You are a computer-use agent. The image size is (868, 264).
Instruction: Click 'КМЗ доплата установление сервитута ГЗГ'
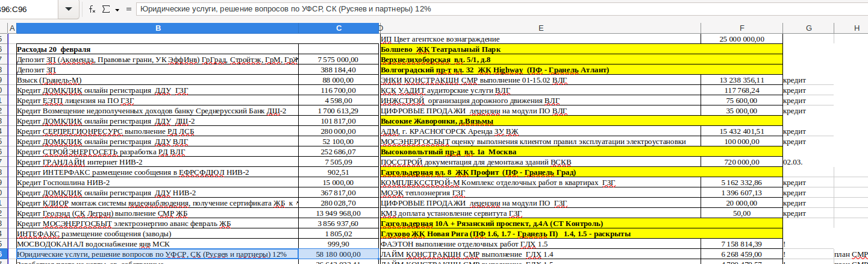click(x=541, y=213)
